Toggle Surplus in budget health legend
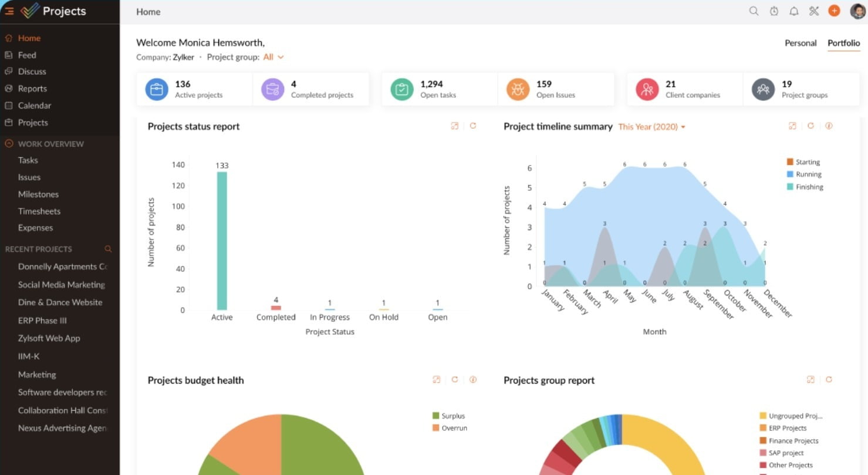 pyautogui.click(x=448, y=416)
